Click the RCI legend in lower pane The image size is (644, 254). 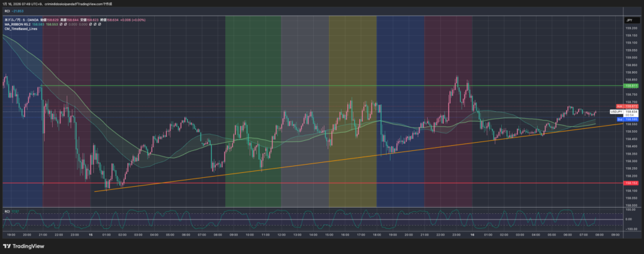click(x=7, y=211)
